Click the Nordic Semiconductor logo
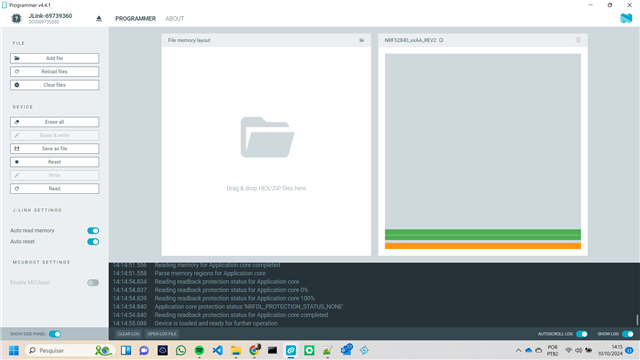Image resolution: width=640 pixels, height=360 pixels. click(x=626, y=18)
